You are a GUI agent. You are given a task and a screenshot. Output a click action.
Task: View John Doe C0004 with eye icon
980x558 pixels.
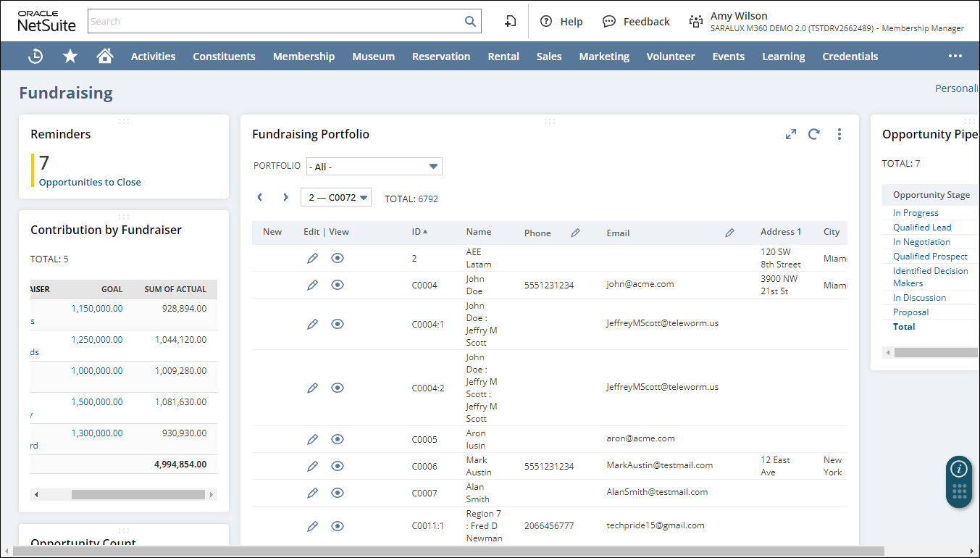click(337, 285)
